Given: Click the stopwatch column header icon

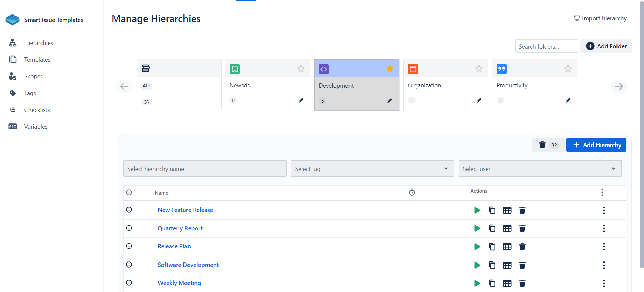Looking at the screenshot, I should point(412,192).
